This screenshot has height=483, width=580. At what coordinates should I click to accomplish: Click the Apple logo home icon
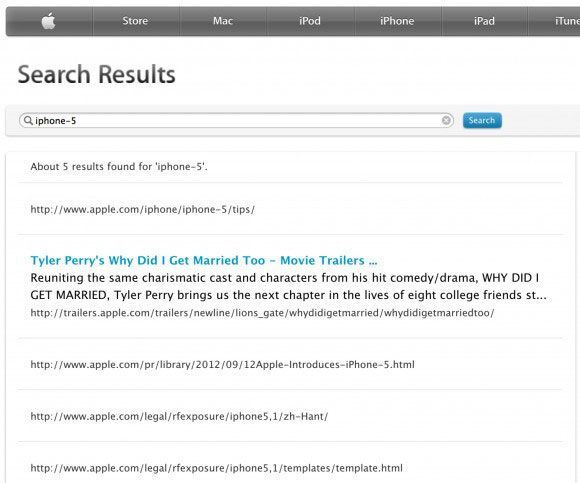pyautogui.click(x=48, y=21)
